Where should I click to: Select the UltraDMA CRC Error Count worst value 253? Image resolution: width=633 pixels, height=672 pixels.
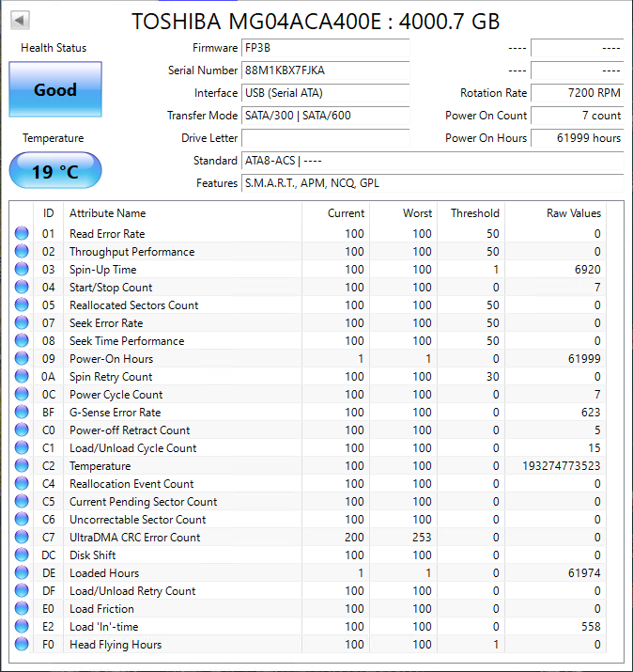coord(422,537)
